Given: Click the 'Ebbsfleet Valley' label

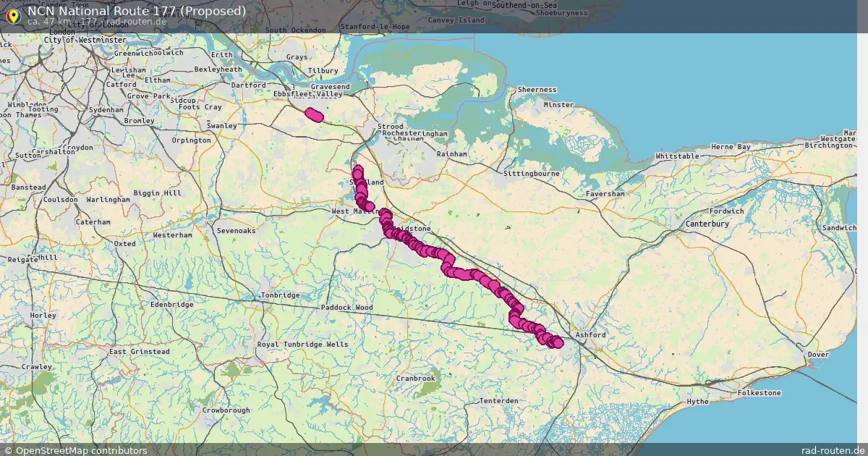Looking at the screenshot, I should [308, 95].
